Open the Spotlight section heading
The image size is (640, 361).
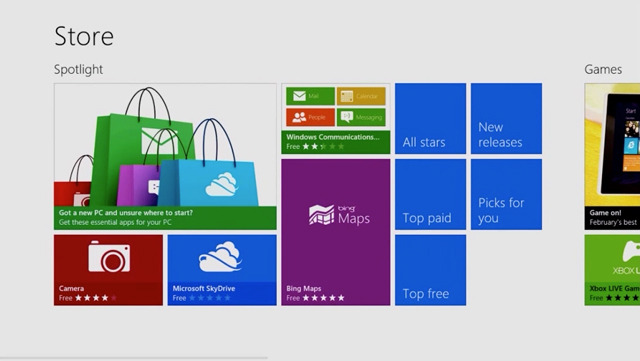point(78,69)
